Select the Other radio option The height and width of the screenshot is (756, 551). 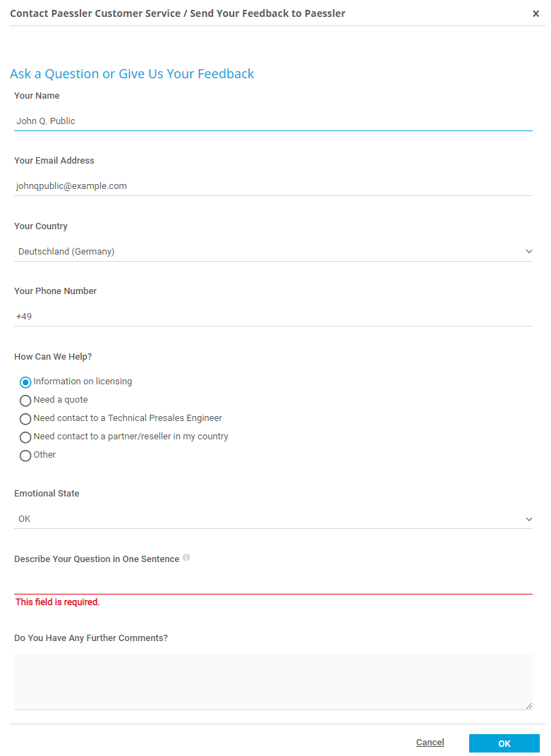25,456
